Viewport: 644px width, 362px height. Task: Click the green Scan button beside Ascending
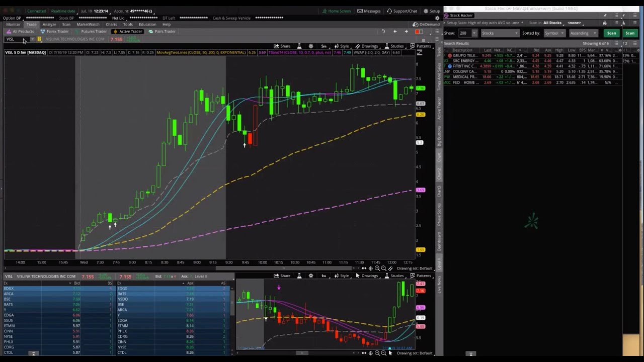click(611, 33)
